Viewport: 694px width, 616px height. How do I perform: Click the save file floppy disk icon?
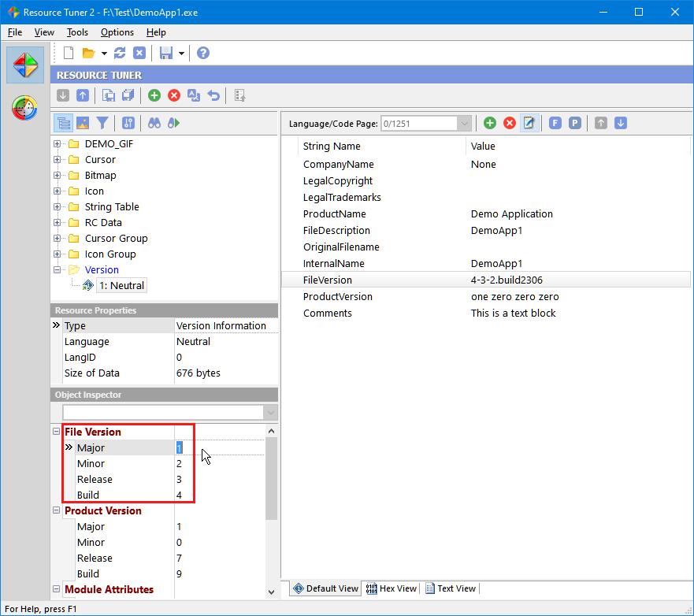coord(165,53)
